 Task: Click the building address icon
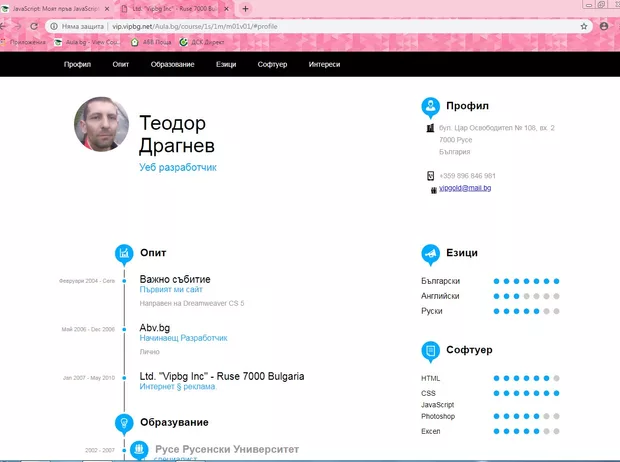click(x=430, y=128)
